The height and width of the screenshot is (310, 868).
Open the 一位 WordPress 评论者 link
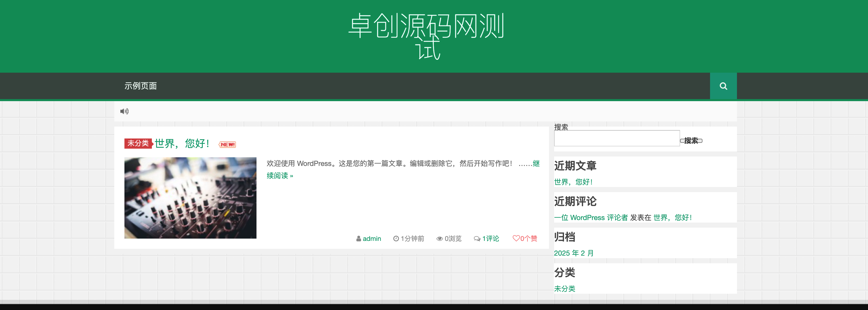coord(591,218)
